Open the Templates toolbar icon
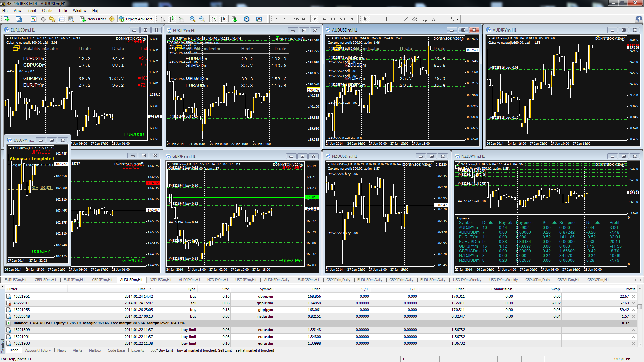Image resolution: width=644 pixels, height=362 pixels. (x=259, y=19)
